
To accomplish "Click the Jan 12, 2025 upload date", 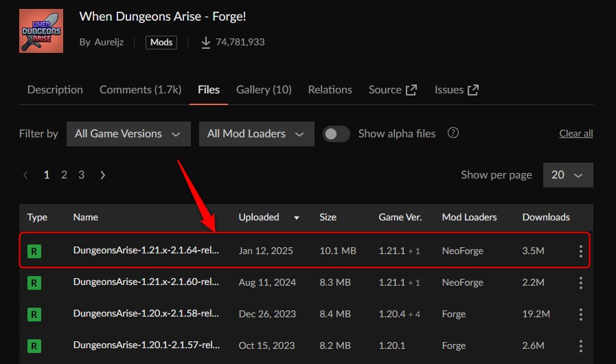I will [266, 251].
